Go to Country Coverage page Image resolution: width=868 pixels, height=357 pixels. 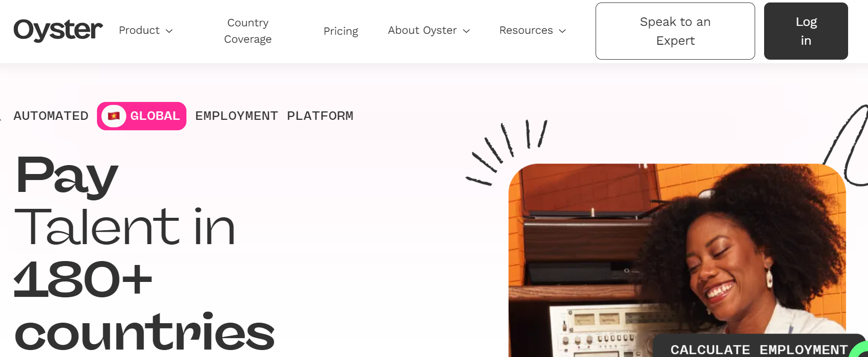(x=248, y=31)
